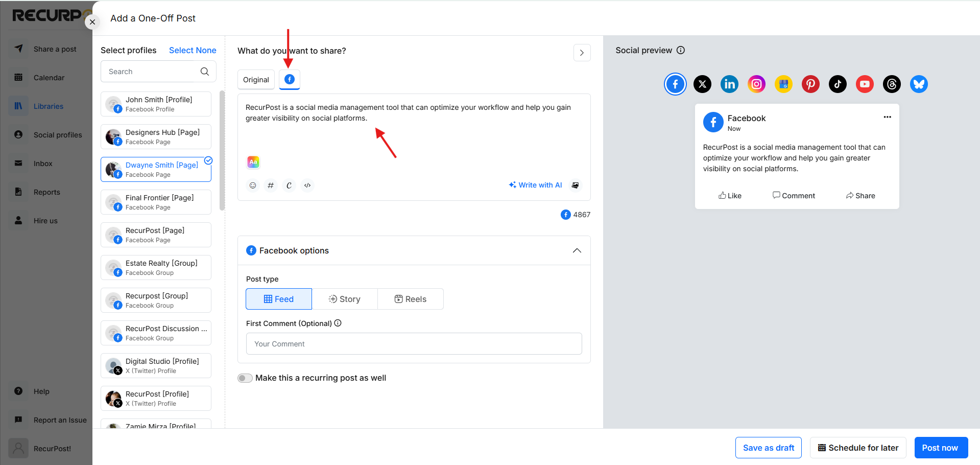Select Recurpost [Group] Facebook Group
Image resolution: width=980 pixels, height=465 pixels.
[x=156, y=300]
